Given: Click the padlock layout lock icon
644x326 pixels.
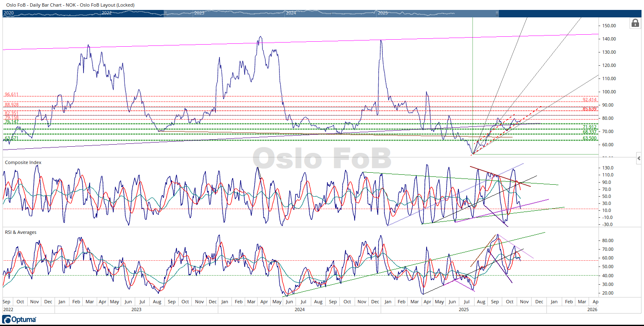Looking at the screenshot, I should [x=635, y=23].
